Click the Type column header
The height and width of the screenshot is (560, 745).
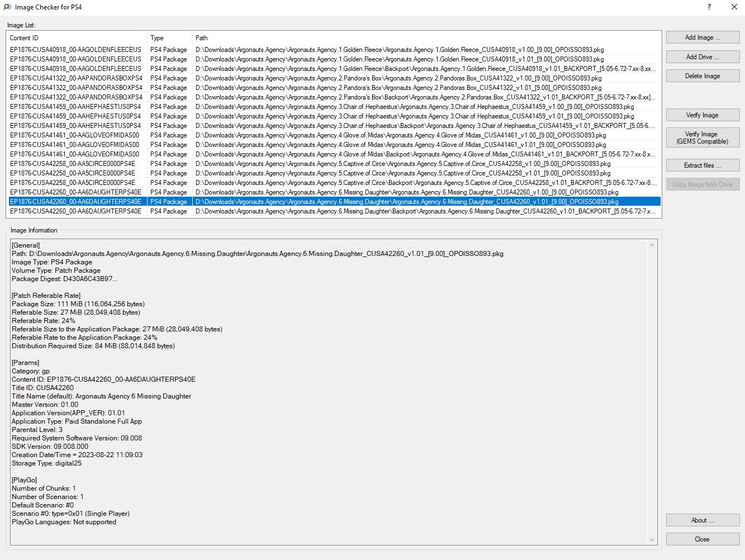[169, 38]
